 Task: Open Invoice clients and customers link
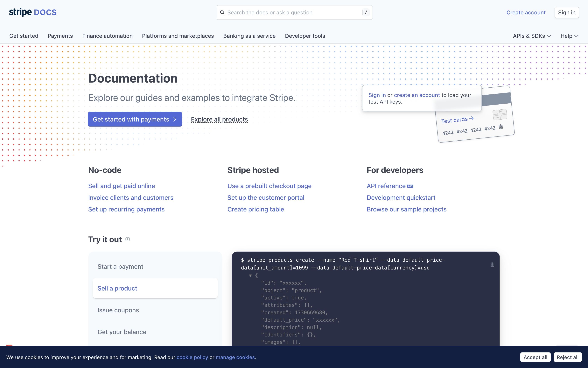pyautogui.click(x=131, y=198)
